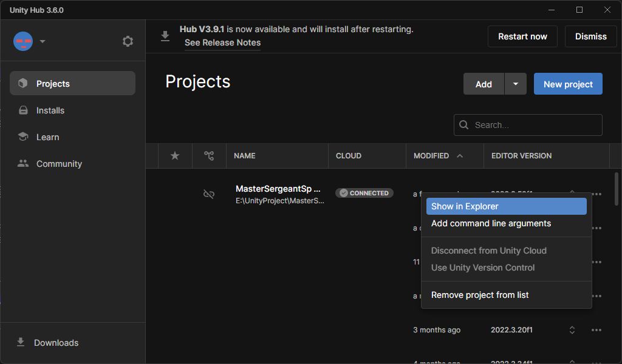Click the Add project button
Viewport: 622px width, 364px height.
[x=484, y=84]
